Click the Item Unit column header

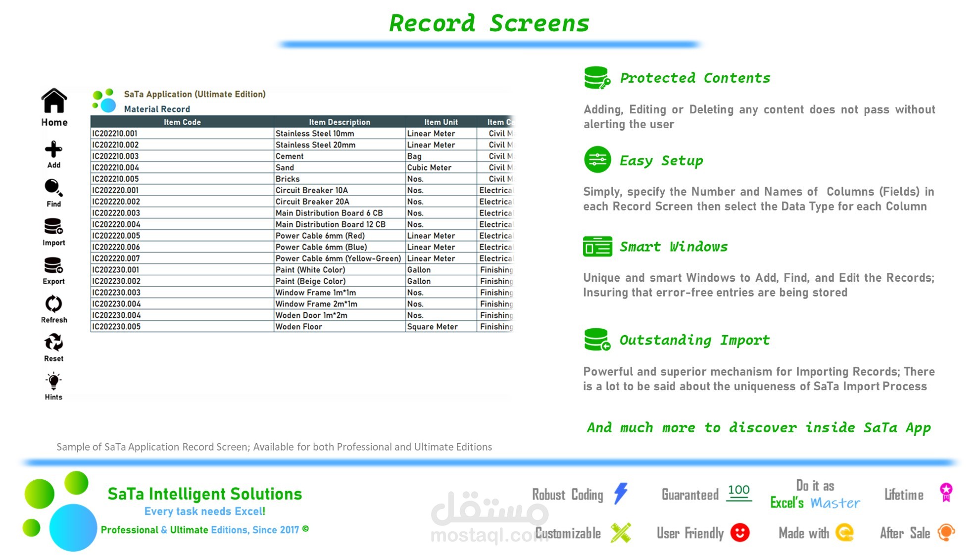tap(441, 122)
